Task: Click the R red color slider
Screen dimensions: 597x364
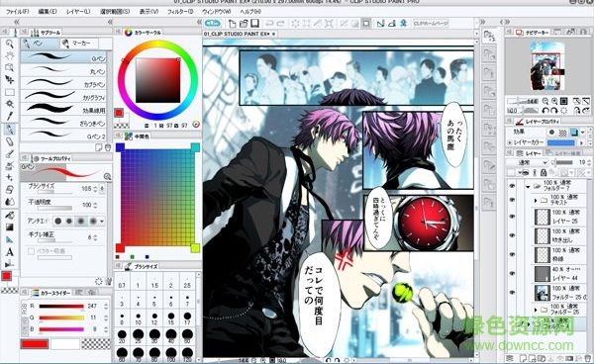Action: click(x=61, y=307)
